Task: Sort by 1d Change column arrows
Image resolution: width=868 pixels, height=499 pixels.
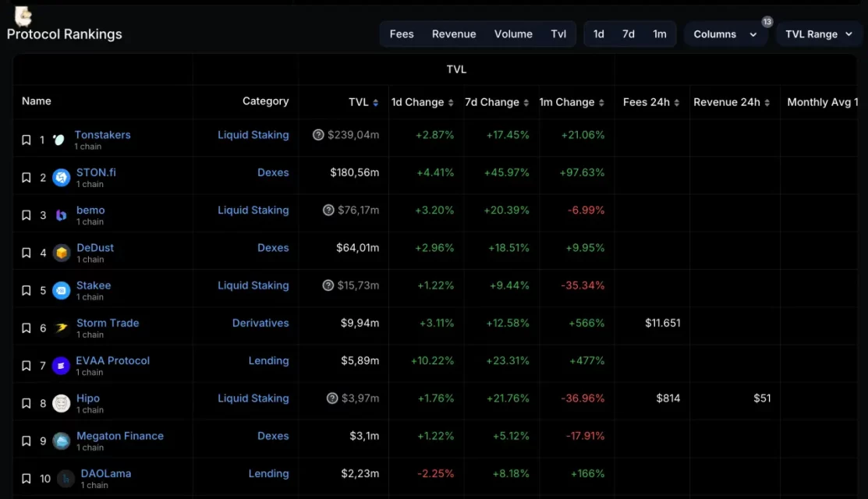Action: tap(451, 102)
